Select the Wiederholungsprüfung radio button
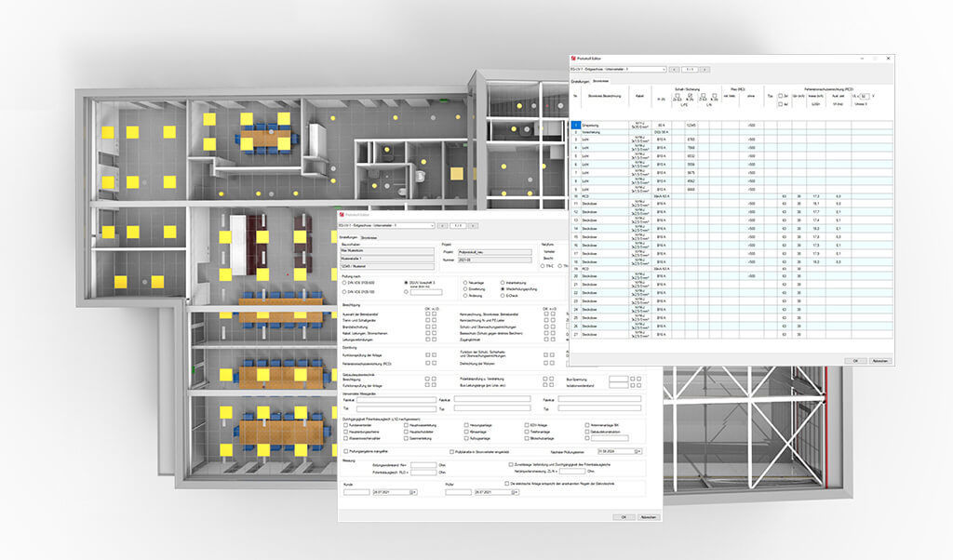The height and width of the screenshot is (560, 953). (x=503, y=289)
